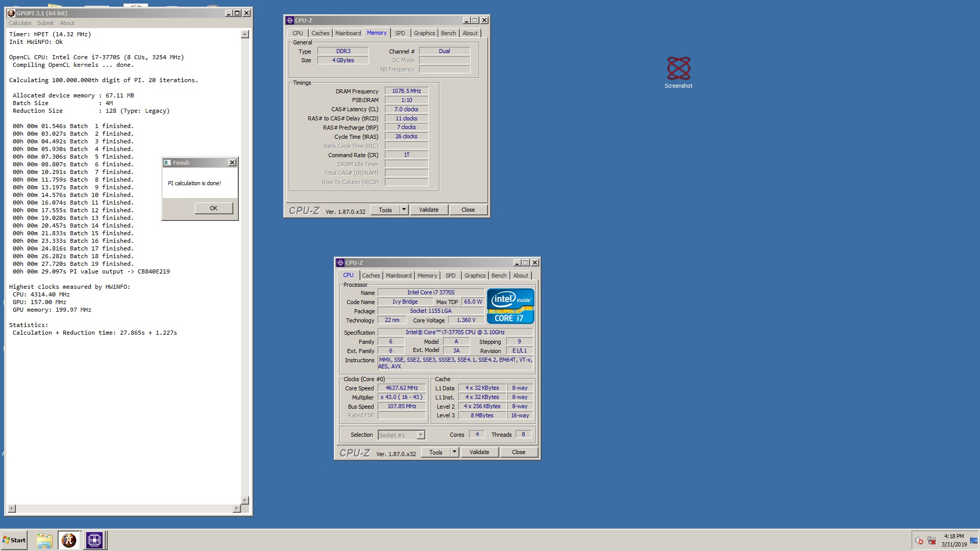This screenshot has width=980, height=551.
Task: Click the Bus Speed 107.85 MHz value
Action: [x=402, y=406]
